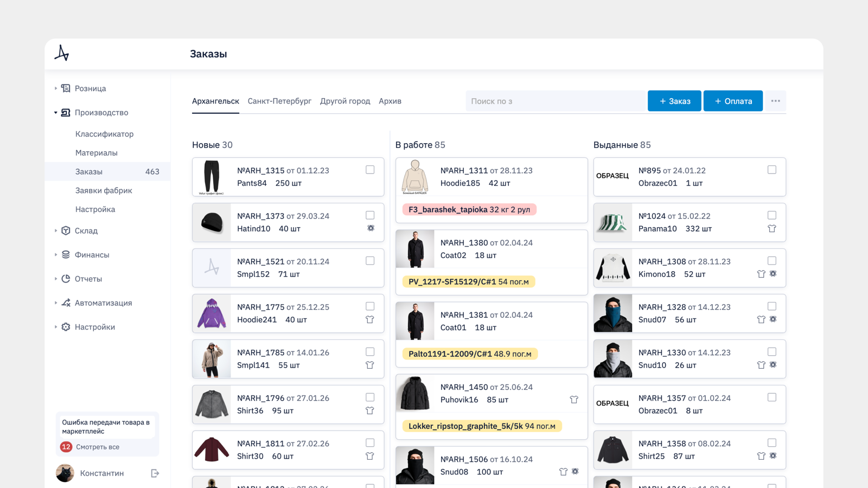Click the shirt icon on order ARH_1775
Image resolution: width=868 pixels, height=488 pixels.
(370, 319)
